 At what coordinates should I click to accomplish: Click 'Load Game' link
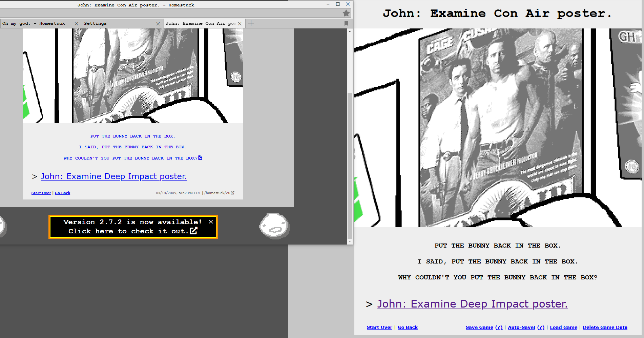click(564, 327)
